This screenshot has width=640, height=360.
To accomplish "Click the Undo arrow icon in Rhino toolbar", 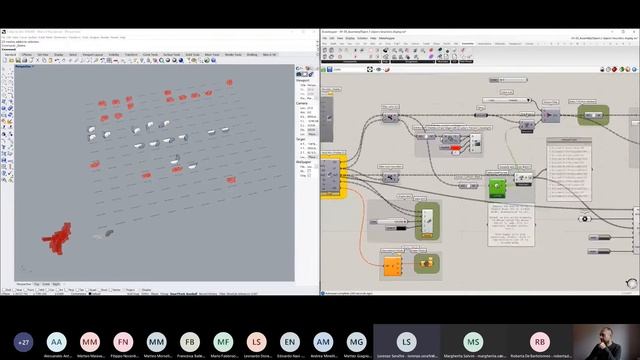I will [x=57, y=60].
